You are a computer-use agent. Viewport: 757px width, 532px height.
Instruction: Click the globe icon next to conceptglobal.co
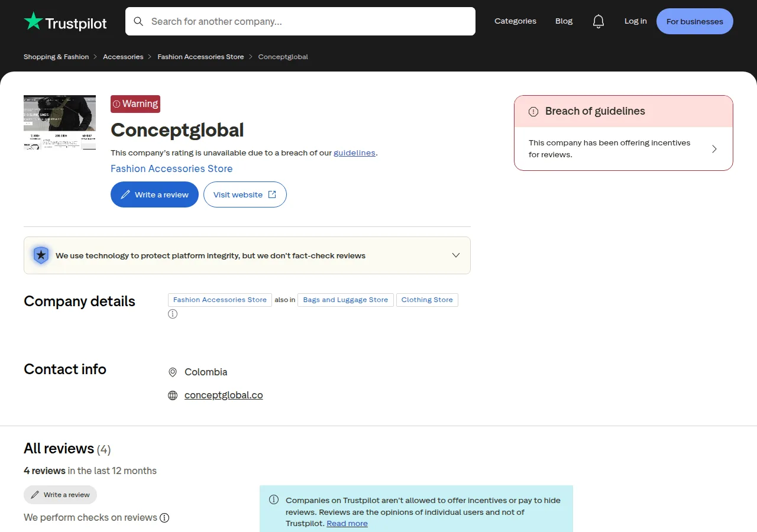point(173,395)
